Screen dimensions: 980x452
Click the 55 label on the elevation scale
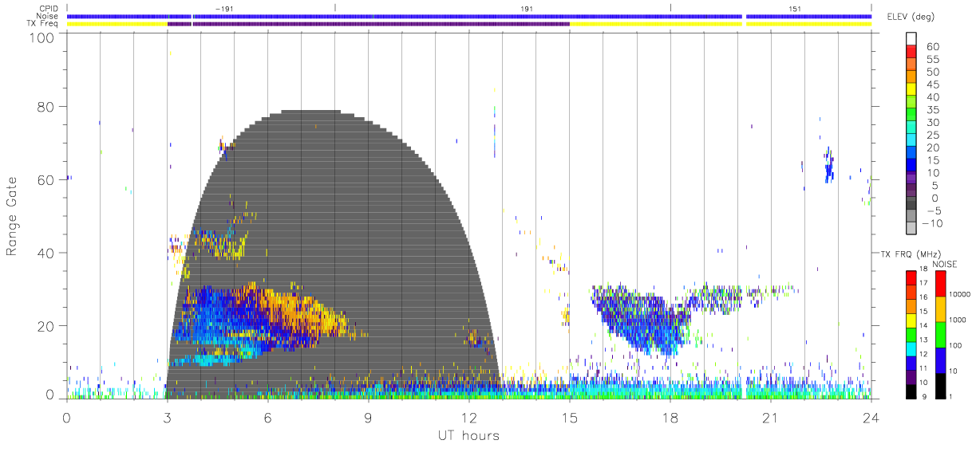[x=932, y=60]
